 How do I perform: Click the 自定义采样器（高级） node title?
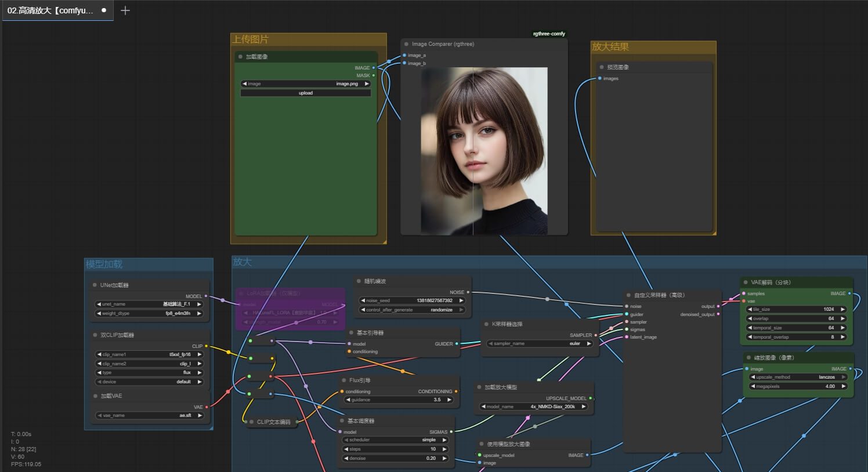[x=660, y=295]
